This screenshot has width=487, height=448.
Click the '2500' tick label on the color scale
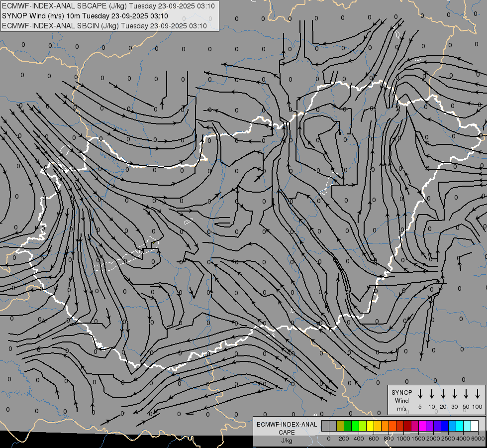tap(448, 439)
